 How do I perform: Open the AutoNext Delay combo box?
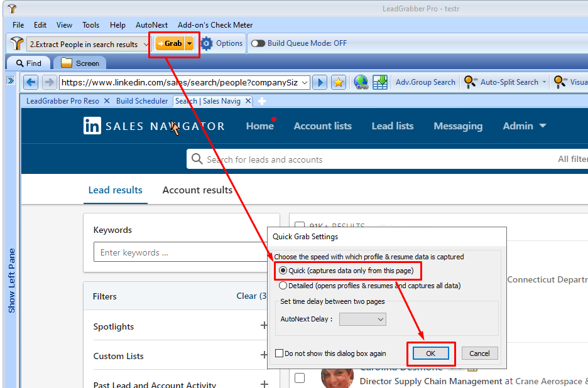click(x=362, y=320)
